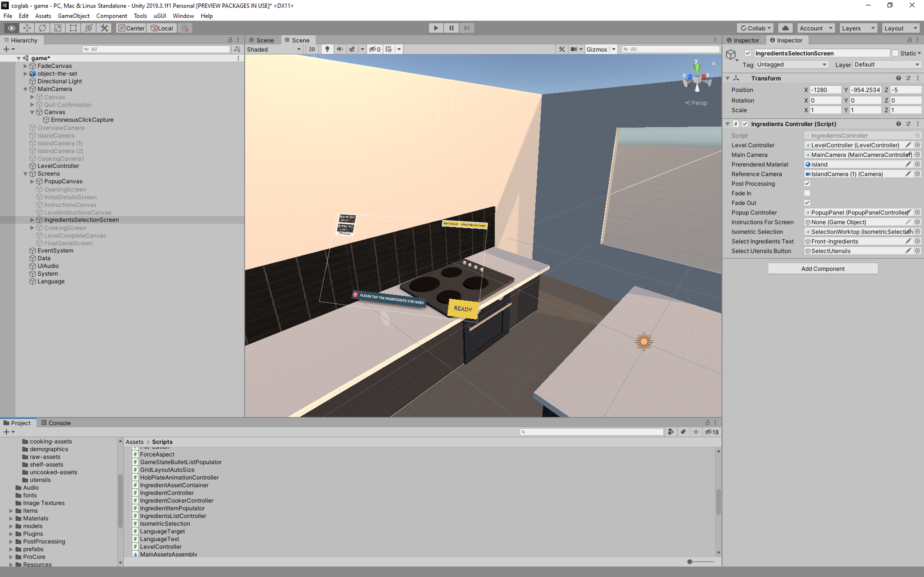Click the Add Component button

point(822,269)
